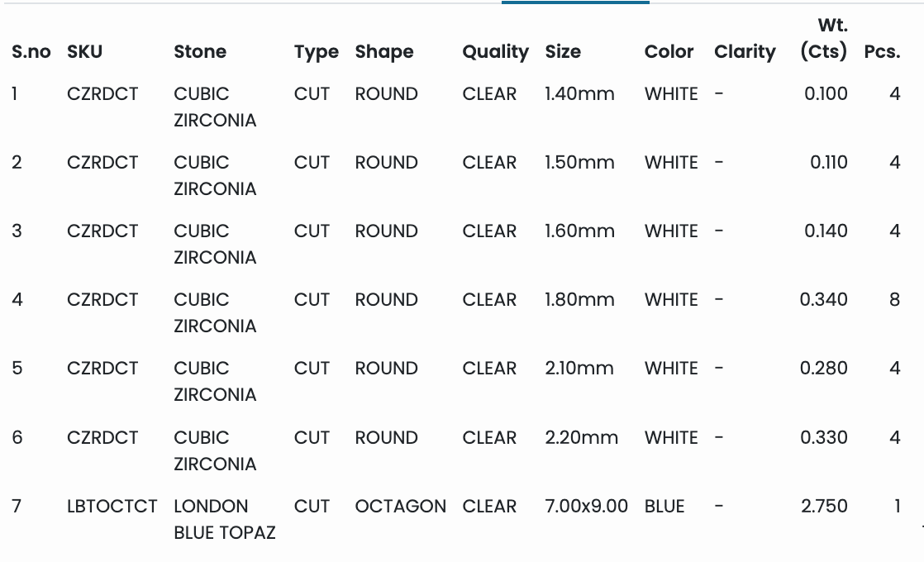Click the Clarity column header
The width and height of the screenshot is (924, 562).
point(745,52)
